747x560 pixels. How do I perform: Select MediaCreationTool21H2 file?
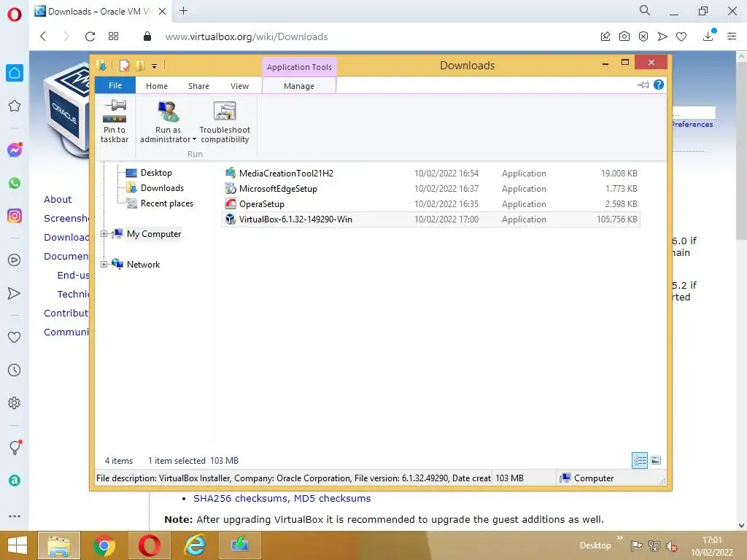point(430,174)
